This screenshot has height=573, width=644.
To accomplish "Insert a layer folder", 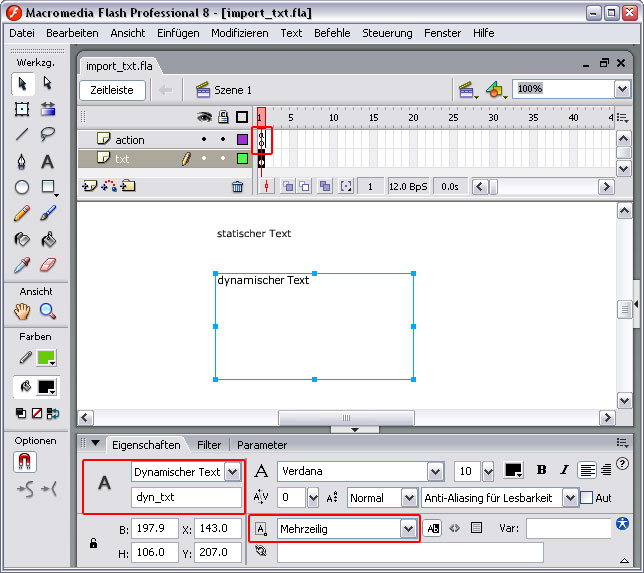I will point(128,186).
